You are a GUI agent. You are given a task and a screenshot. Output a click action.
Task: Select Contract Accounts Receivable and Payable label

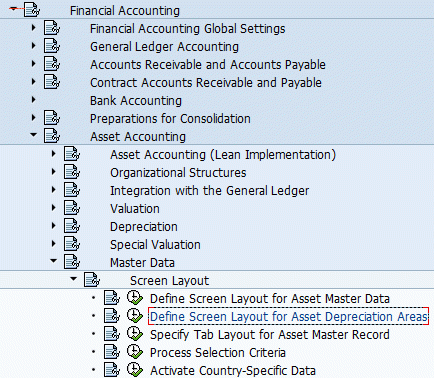coord(206,83)
